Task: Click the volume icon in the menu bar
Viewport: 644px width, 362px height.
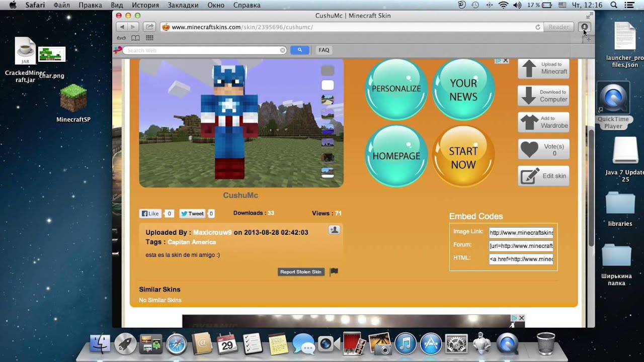Action: coord(517,5)
